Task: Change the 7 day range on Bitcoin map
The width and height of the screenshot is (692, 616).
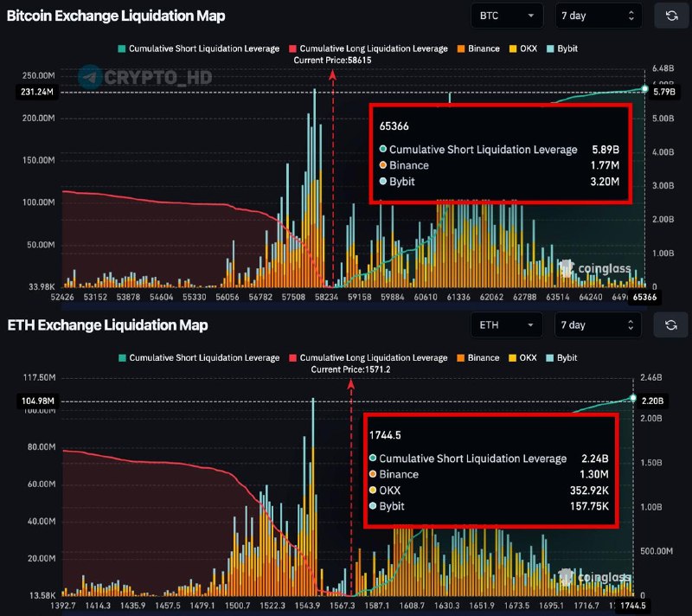Action: point(599,16)
